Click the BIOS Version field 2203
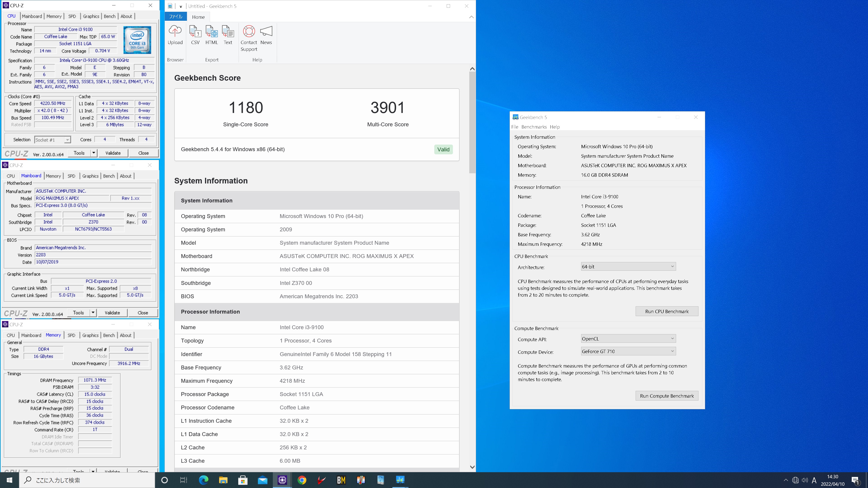Image resolution: width=868 pixels, height=488 pixels. [93, 255]
